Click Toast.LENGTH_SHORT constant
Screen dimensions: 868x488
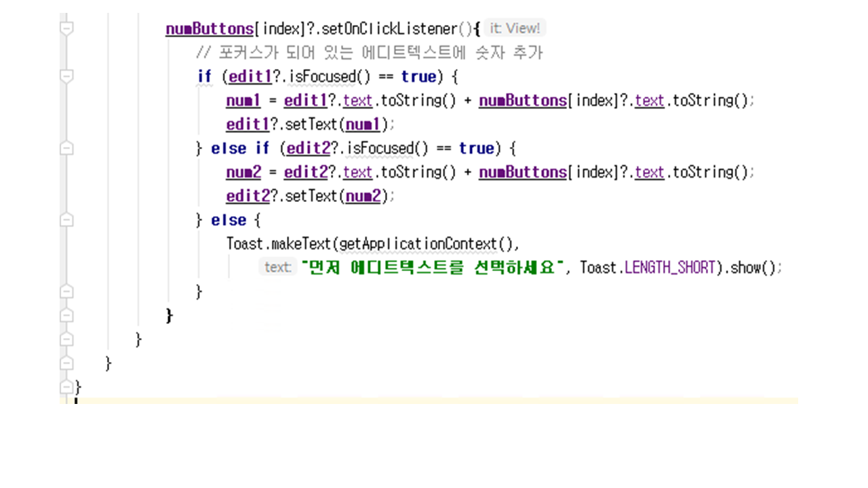click(x=669, y=268)
